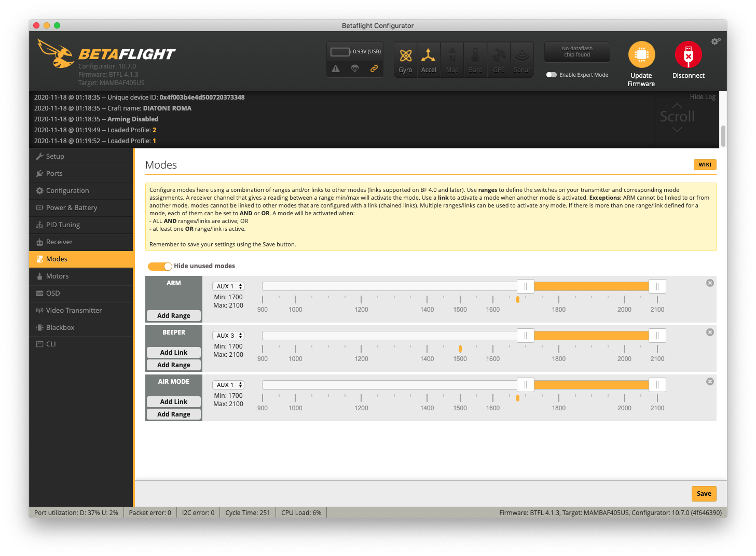The width and height of the screenshot is (756, 556).
Task: Click Add Range under AIR MODE
Action: pos(174,414)
